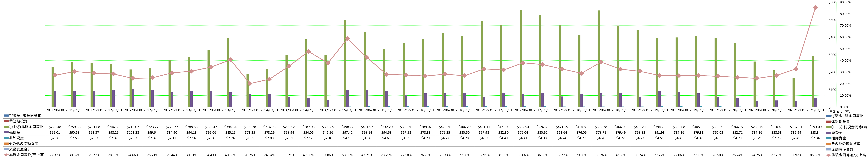Click the $394.64 cell
This screenshot has height=158, width=868.
231,127
